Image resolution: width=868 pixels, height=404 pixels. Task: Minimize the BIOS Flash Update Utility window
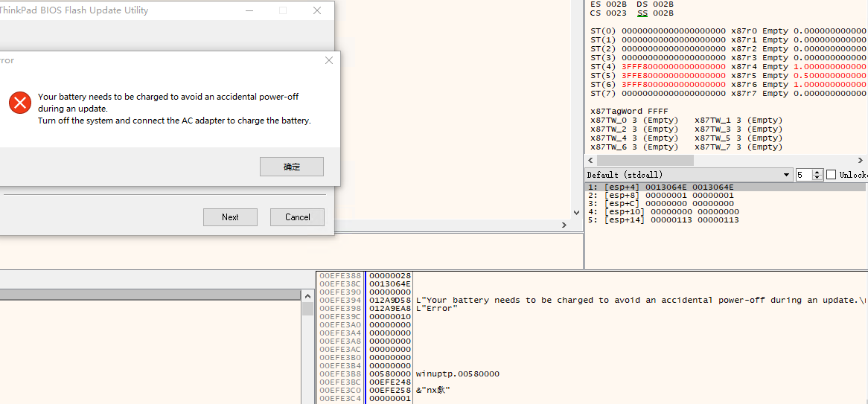coord(249,10)
